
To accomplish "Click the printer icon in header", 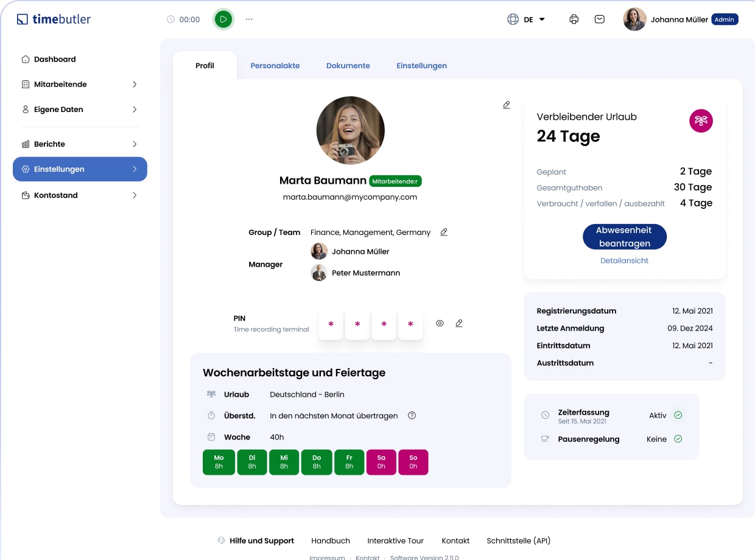I will tap(574, 19).
